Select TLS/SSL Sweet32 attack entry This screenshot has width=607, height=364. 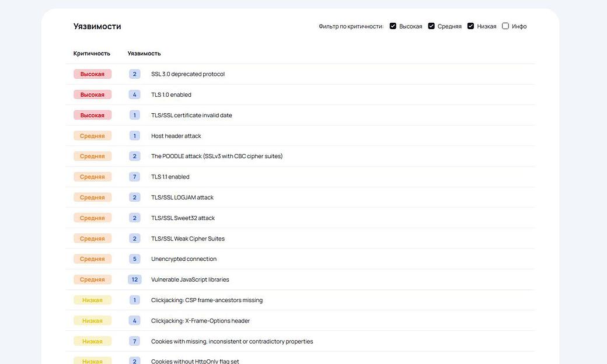point(183,218)
